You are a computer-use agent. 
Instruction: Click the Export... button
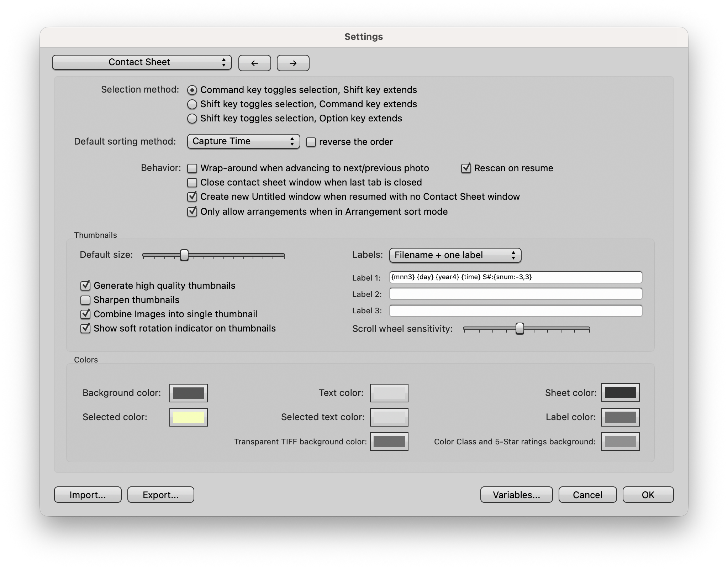(x=160, y=495)
